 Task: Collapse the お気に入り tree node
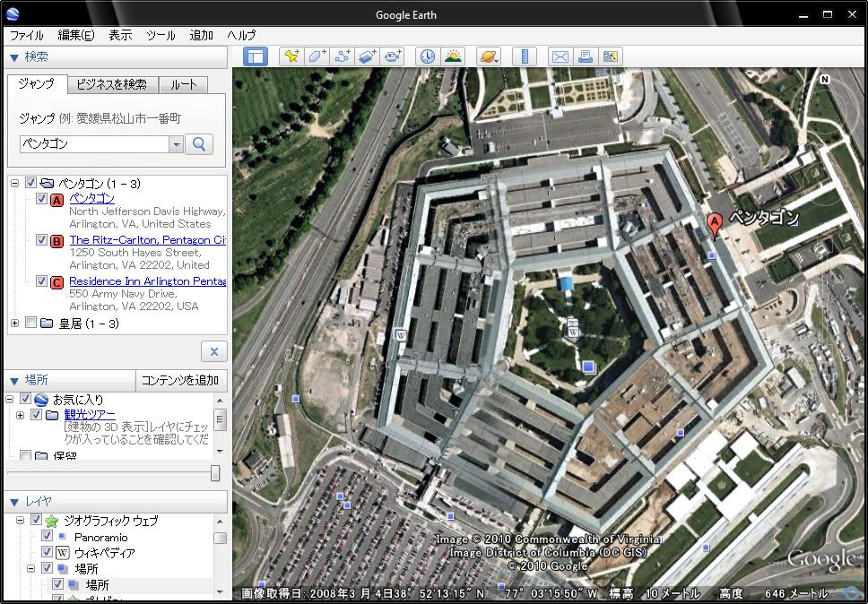pyautogui.click(x=9, y=399)
